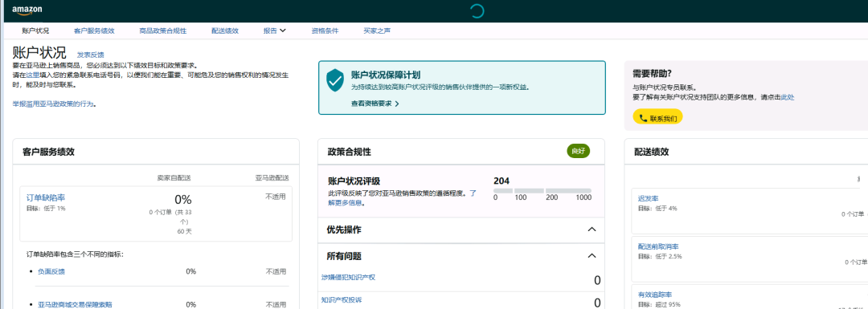The height and width of the screenshot is (309, 868).
Task: Click the 发表反馈 link
Action: coord(90,55)
